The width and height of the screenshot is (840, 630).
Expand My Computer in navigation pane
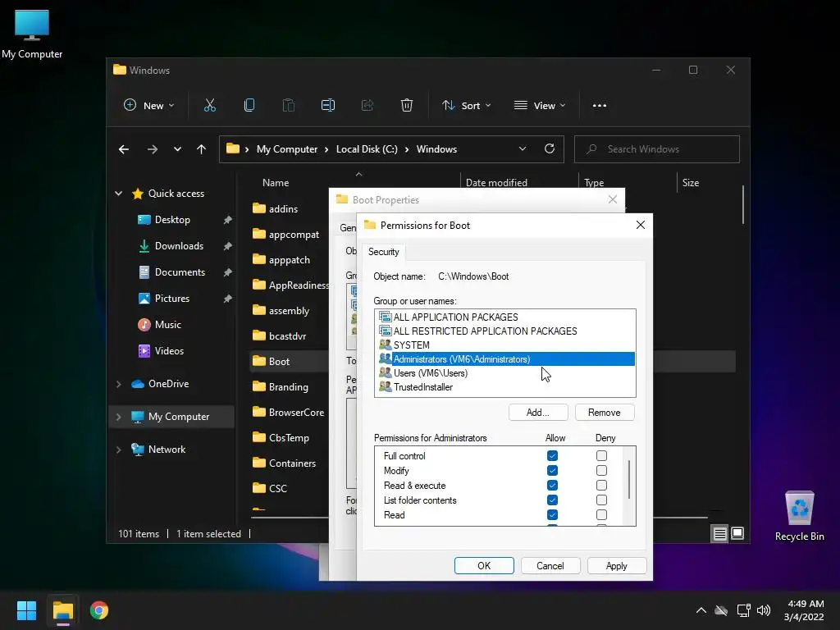click(x=118, y=417)
